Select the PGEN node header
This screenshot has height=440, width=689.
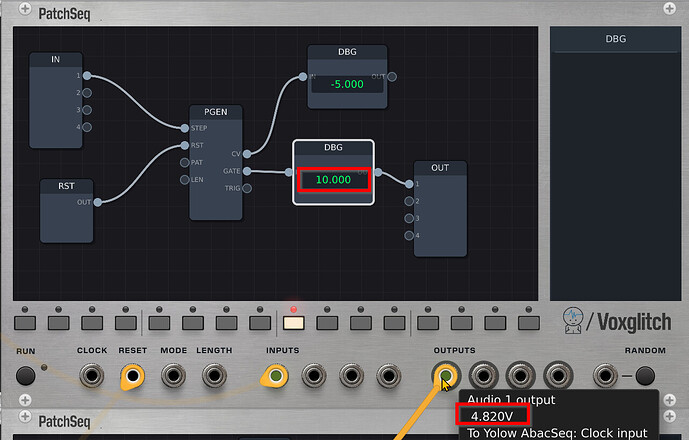tap(216, 112)
